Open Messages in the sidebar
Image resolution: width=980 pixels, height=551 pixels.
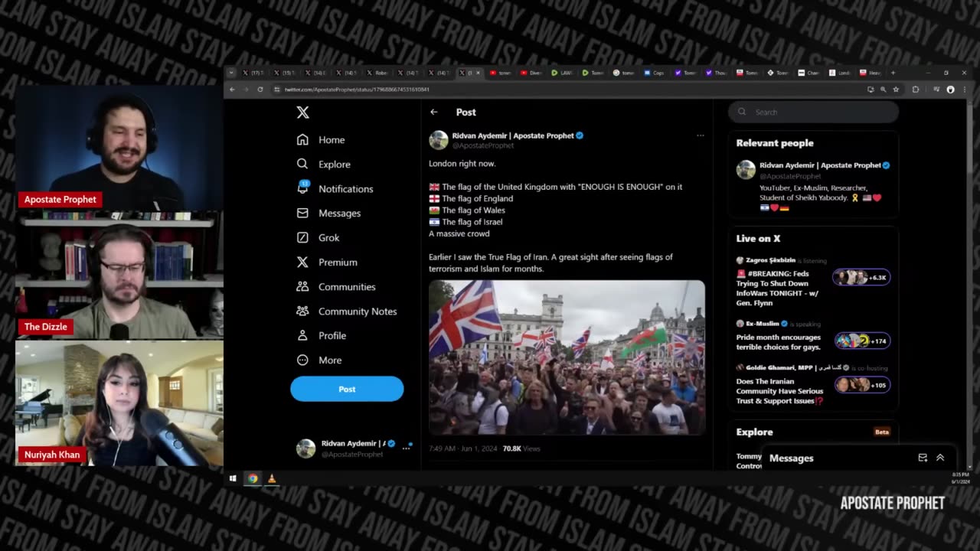pos(328,214)
